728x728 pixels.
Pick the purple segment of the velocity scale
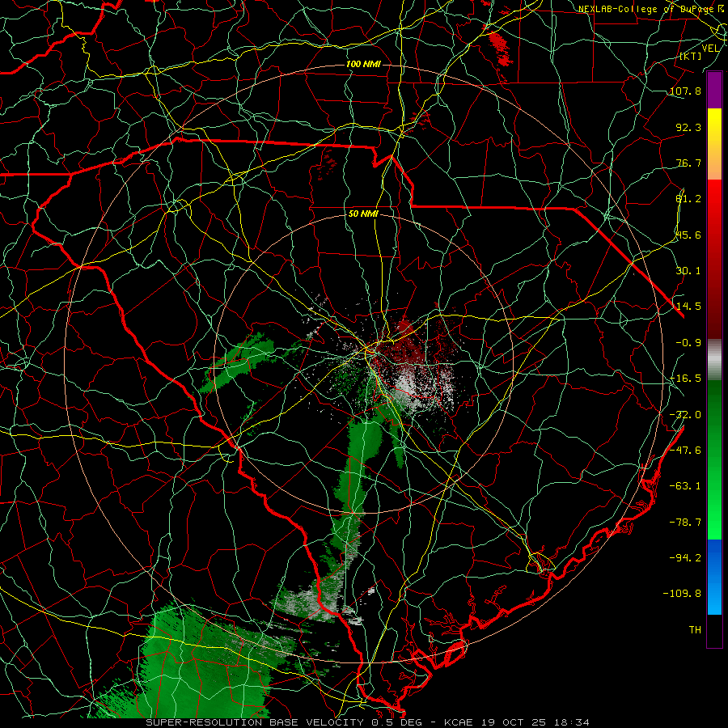(x=714, y=91)
